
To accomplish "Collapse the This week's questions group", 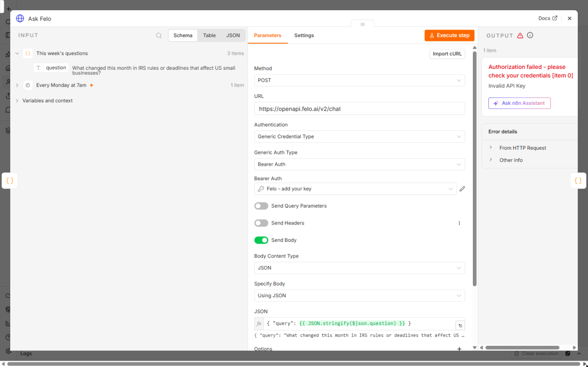I will [17, 54].
